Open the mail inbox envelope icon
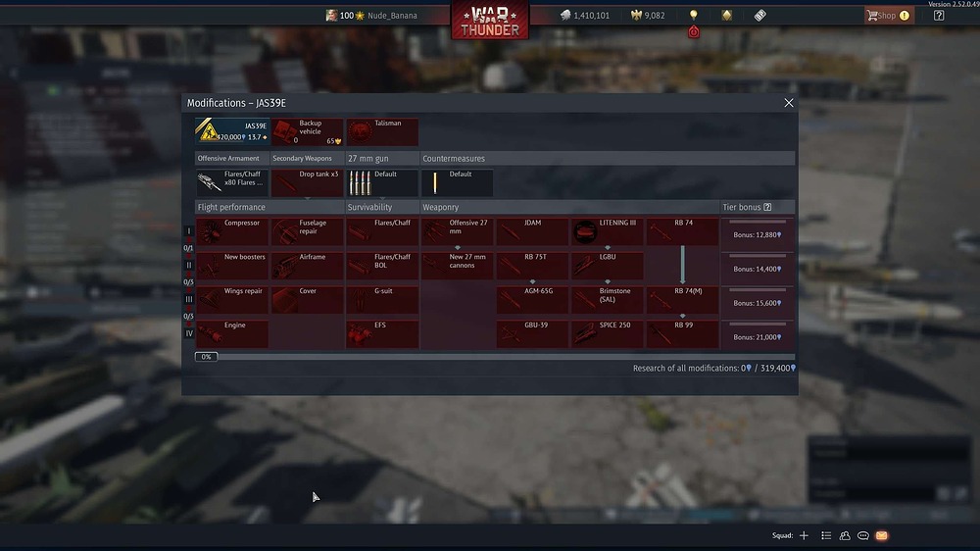Image resolution: width=980 pixels, height=551 pixels. tap(881, 535)
